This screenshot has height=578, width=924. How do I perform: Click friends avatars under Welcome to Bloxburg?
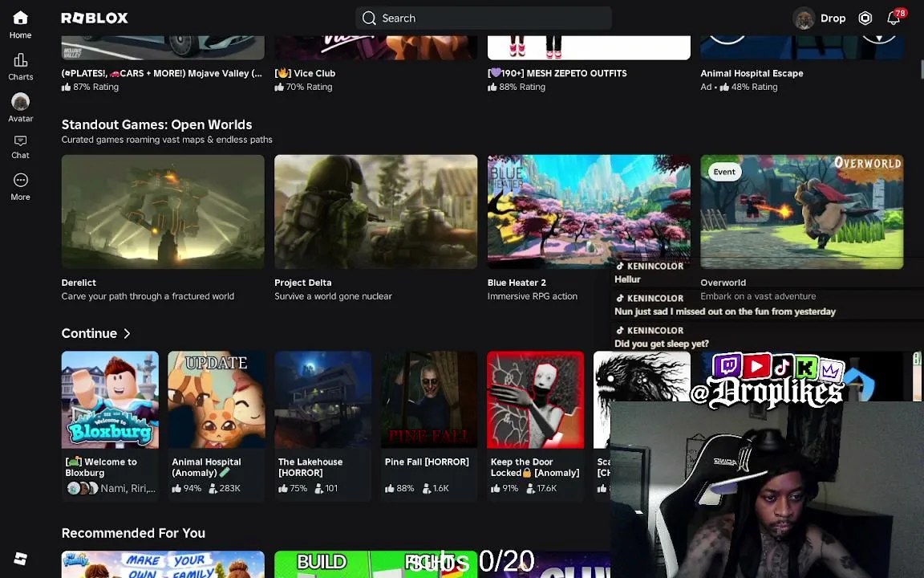(x=83, y=488)
